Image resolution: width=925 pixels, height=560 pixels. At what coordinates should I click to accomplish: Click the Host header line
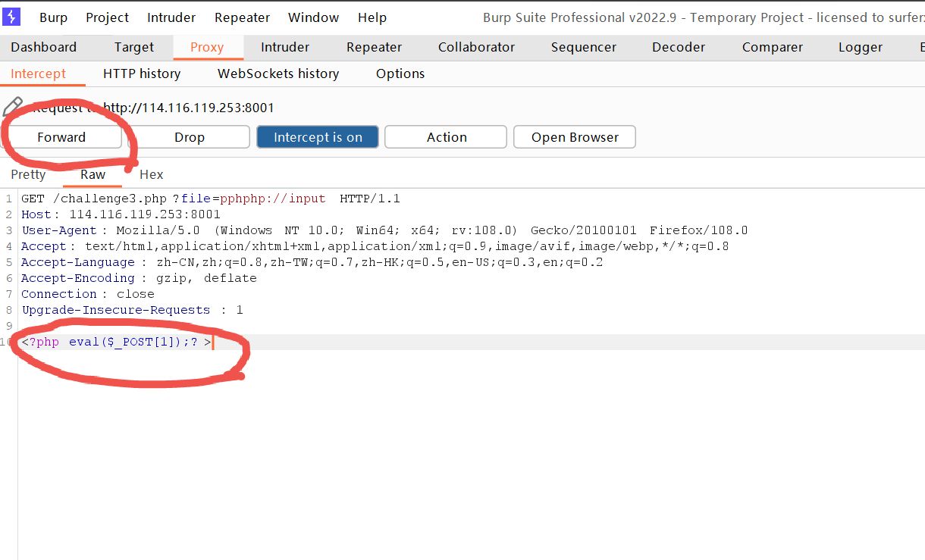(x=121, y=214)
